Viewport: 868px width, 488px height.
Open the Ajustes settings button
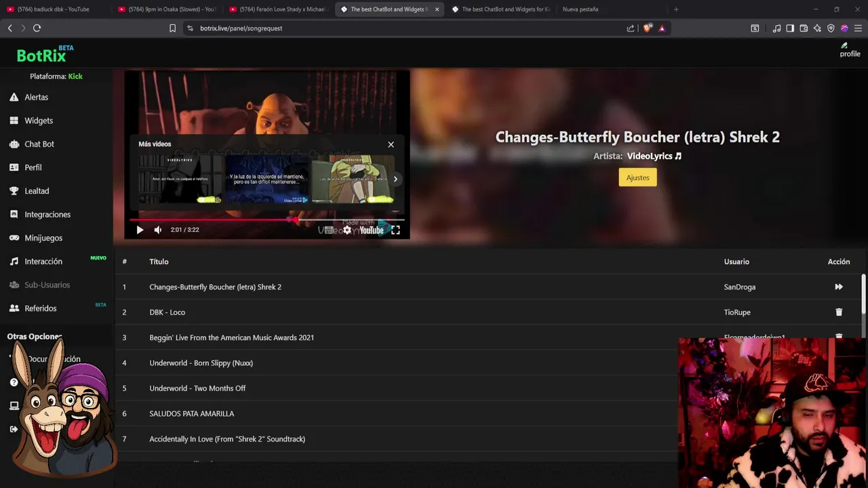637,178
